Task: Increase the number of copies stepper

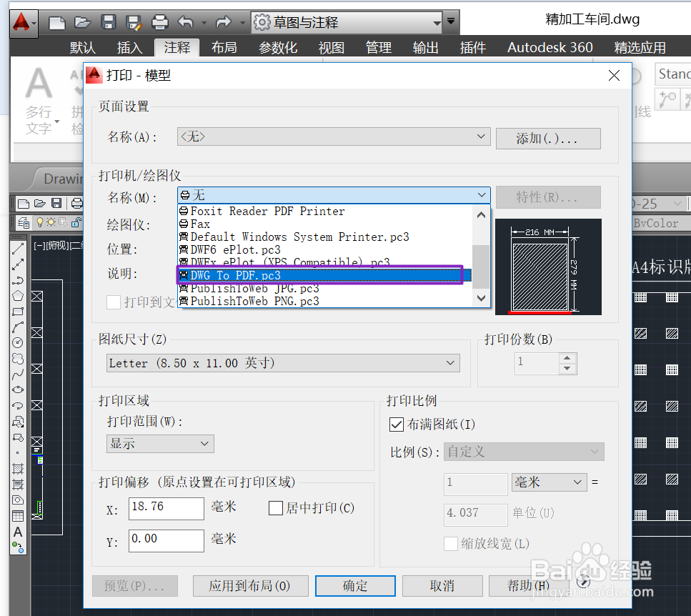Action: point(567,358)
